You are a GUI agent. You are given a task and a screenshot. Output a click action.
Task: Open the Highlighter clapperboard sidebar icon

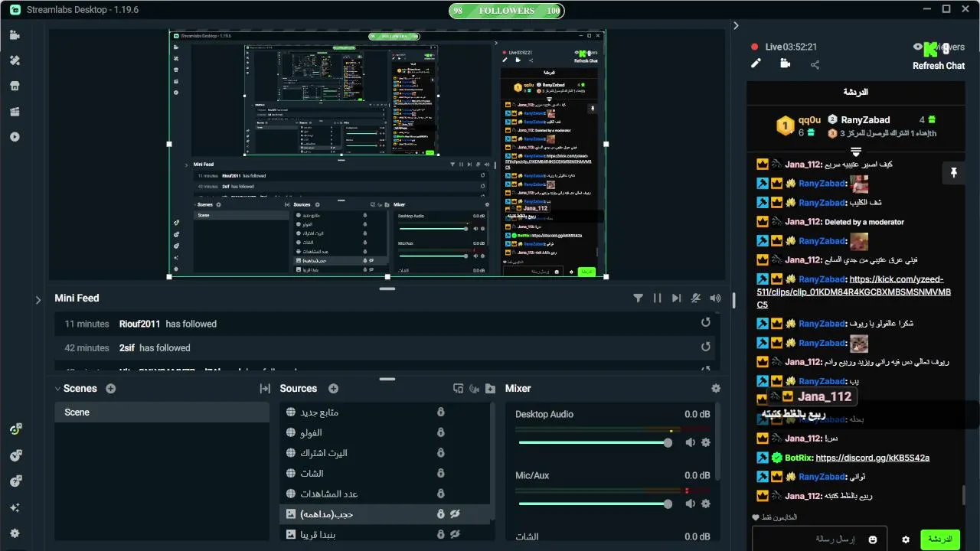click(x=15, y=112)
